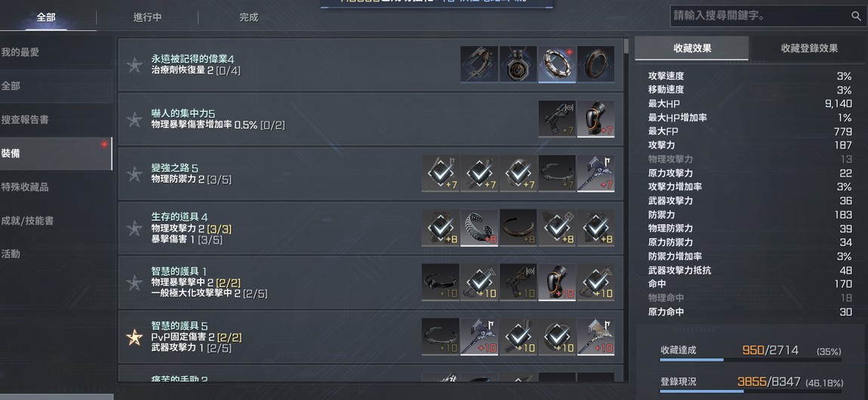This screenshot has height=400, width=868.
Task: Select the chain ring item with red marker
Action: tap(557, 64)
